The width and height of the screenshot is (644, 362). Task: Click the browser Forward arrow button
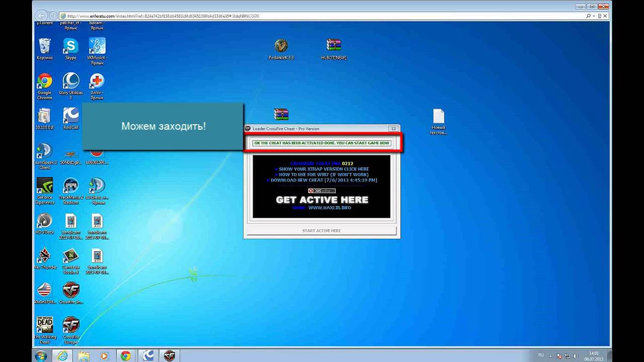53,16
